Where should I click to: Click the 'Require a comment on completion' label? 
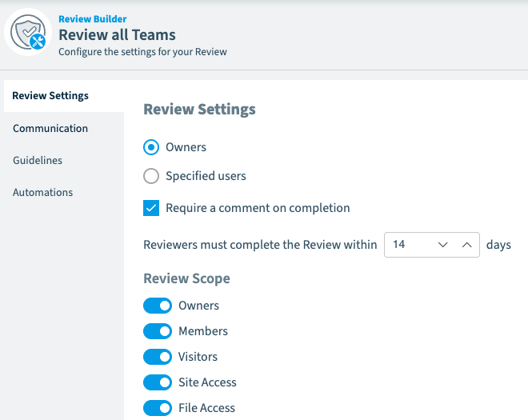coord(258,208)
